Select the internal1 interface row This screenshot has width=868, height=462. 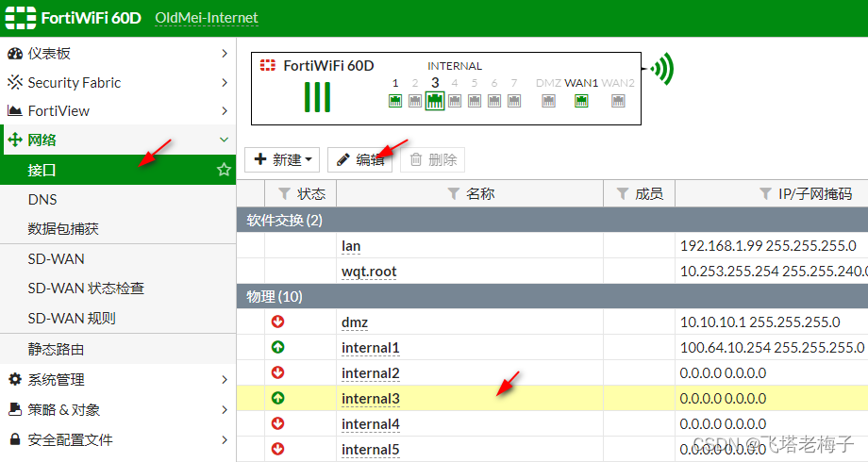pyautogui.click(x=553, y=348)
